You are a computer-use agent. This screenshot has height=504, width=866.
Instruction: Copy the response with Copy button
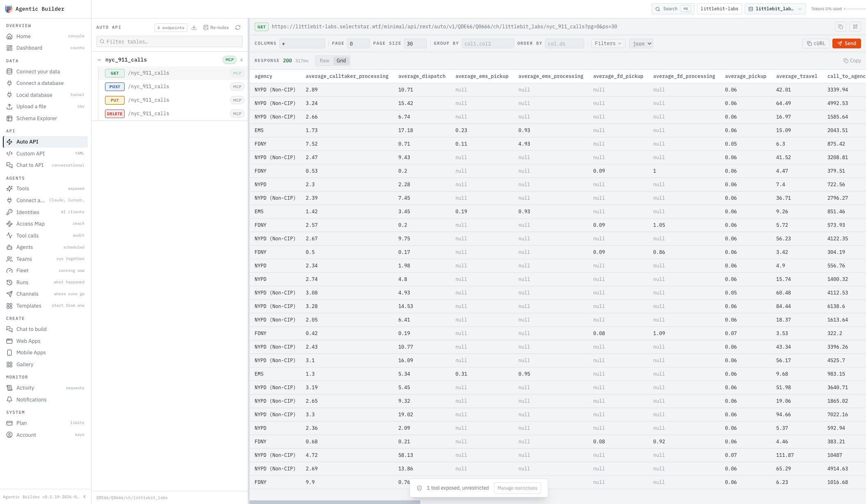point(852,61)
